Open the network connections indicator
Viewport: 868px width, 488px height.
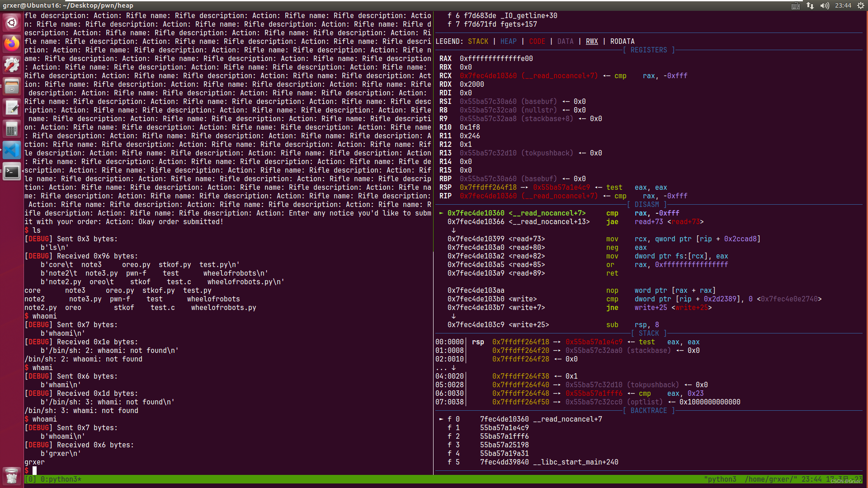[x=810, y=5]
